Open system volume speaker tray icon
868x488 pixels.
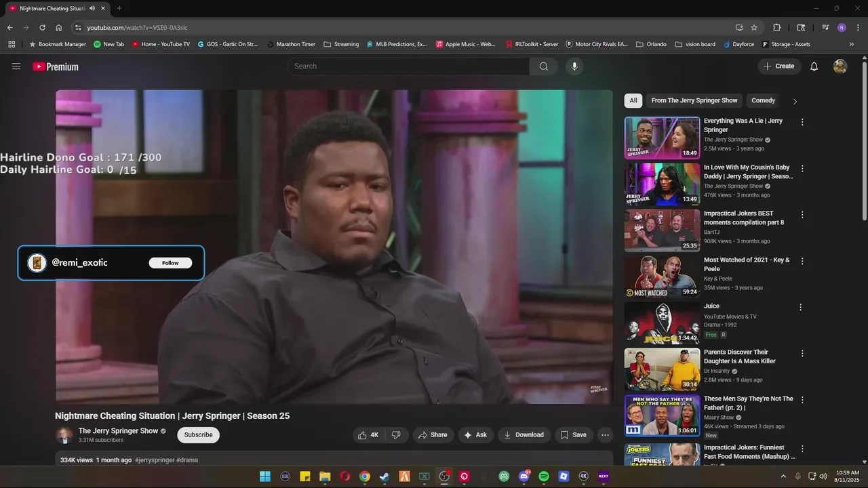click(823, 476)
